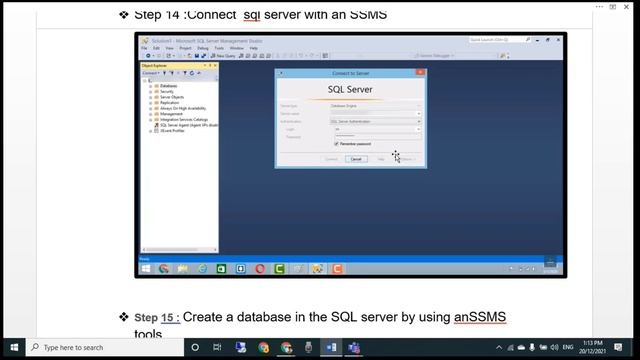Click the Password field in Connect dialog

click(378, 136)
